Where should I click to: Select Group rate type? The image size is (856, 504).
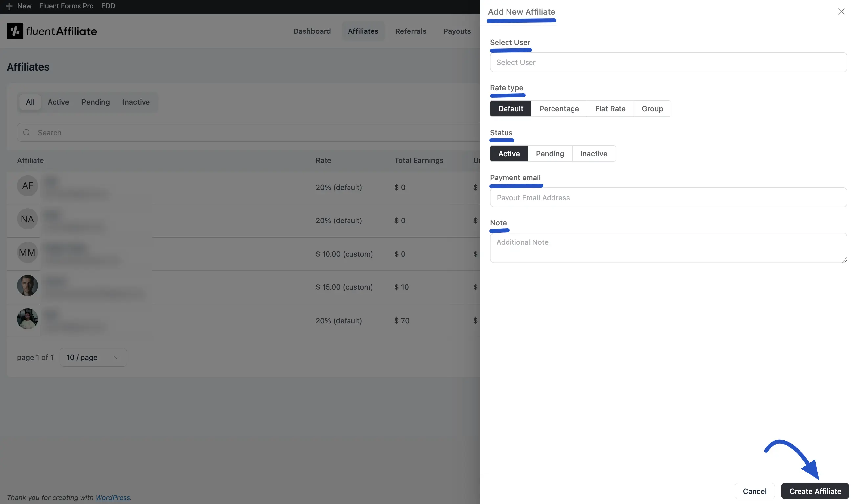[652, 108]
